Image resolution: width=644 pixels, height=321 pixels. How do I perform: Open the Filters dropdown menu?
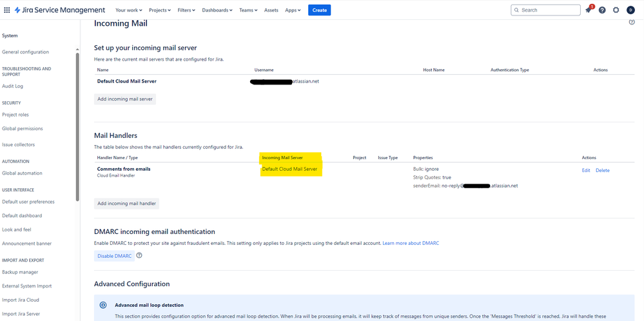(x=186, y=10)
